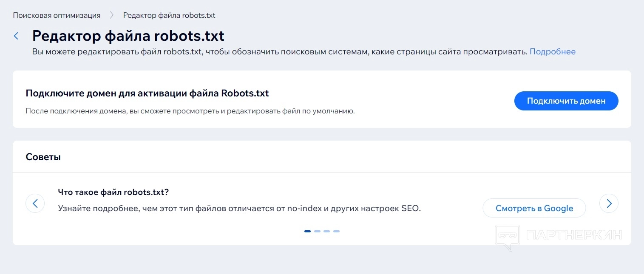Screen dimensions: 644x274
Task: Open the Подробнее link
Action: coord(552,52)
